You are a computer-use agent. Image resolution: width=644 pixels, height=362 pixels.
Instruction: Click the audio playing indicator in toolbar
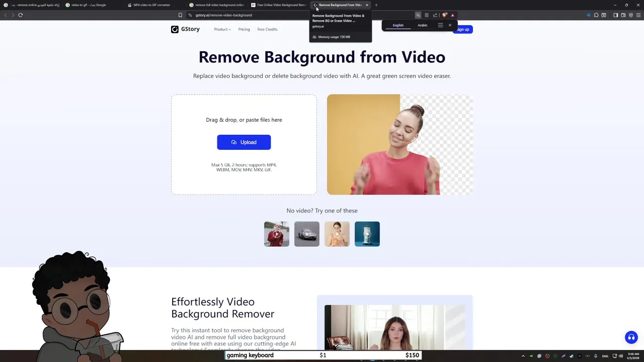[x=588, y=15]
